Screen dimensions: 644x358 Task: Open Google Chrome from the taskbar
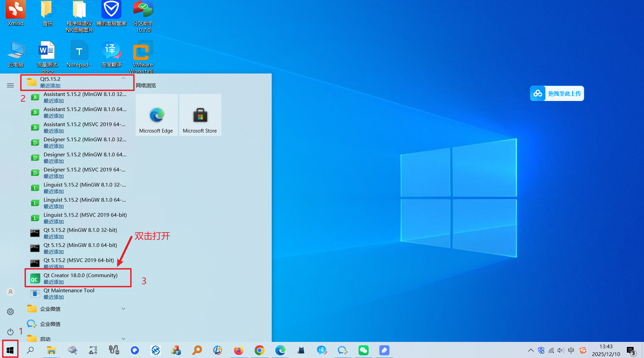pyautogui.click(x=259, y=350)
